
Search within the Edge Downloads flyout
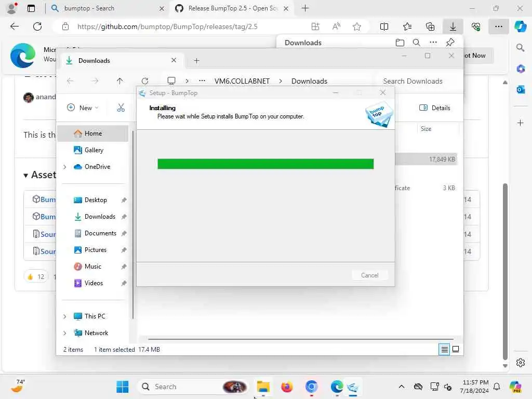(x=416, y=43)
